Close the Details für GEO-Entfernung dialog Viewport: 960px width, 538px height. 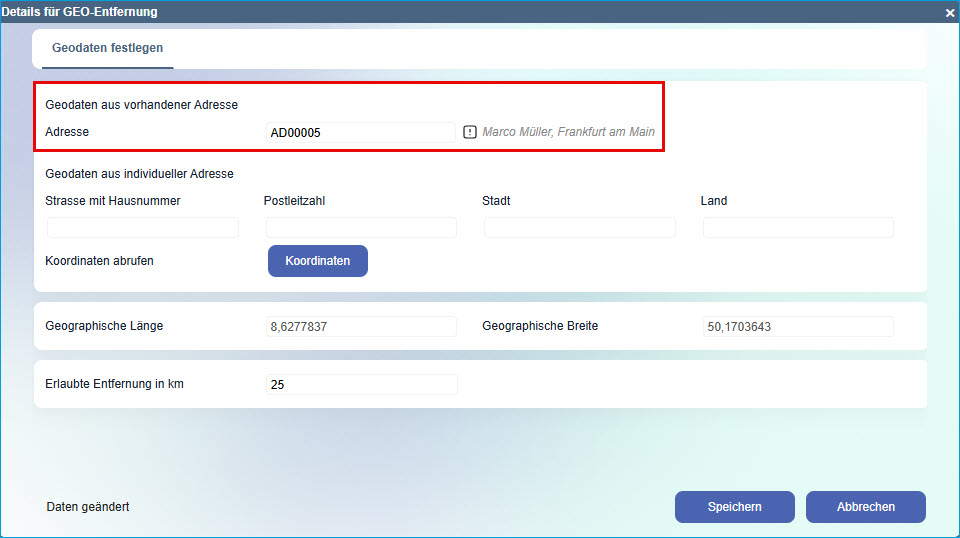click(950, 12)
